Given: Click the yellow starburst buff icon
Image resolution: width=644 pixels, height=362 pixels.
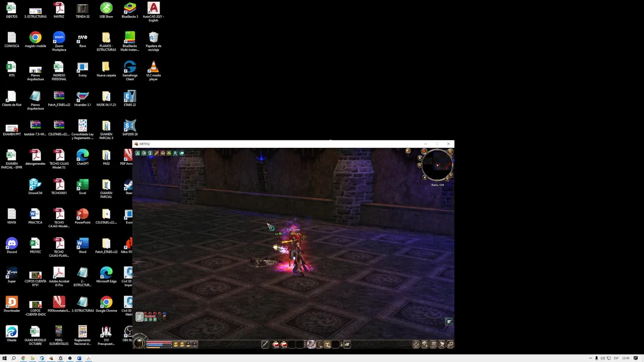Looking at the screenshot, I should point(169,153).
